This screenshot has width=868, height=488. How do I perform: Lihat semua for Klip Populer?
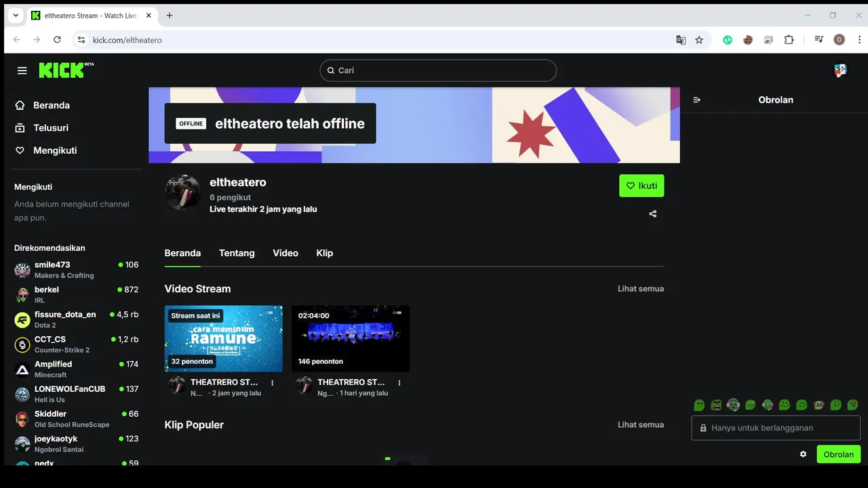641,425
